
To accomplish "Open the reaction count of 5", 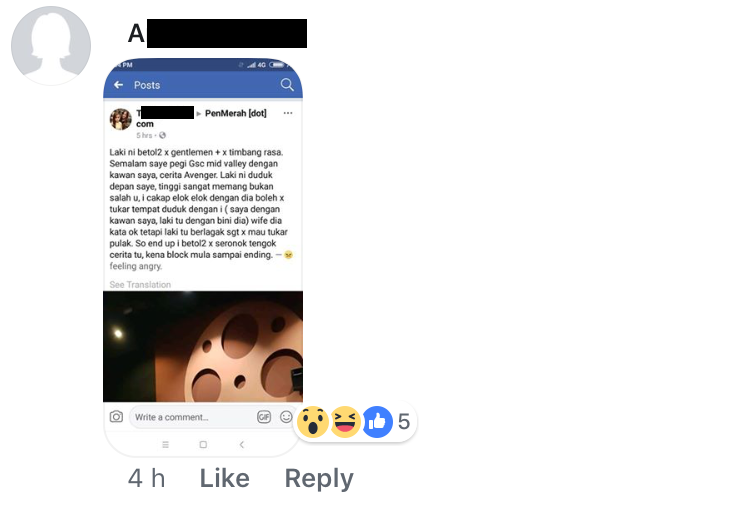I will point(404,422).
